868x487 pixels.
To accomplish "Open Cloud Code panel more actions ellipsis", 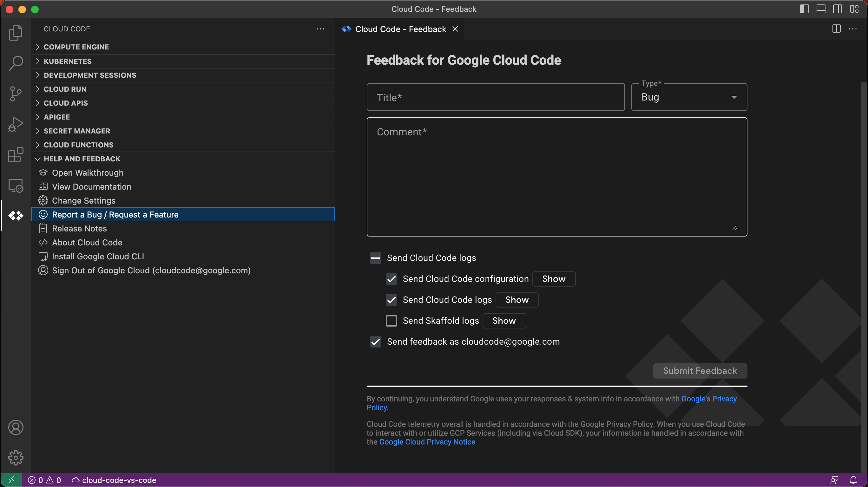I will point(320,29).
